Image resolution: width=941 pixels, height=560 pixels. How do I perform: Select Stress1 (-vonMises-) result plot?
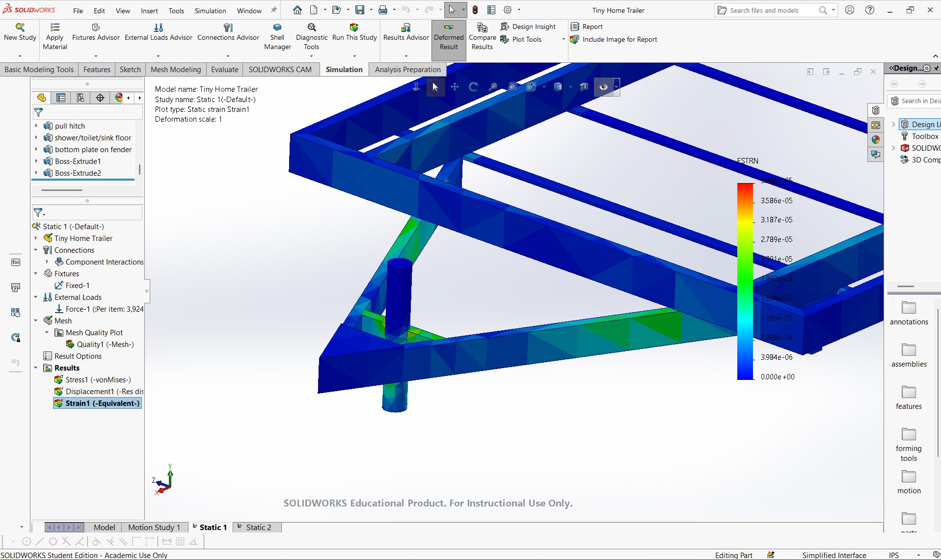coord(98,379)
